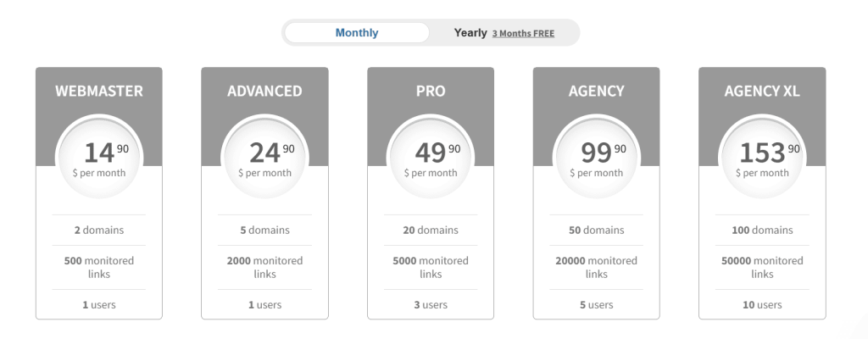868x339 pixels.
Task: Switch billing to Monthly
Action: [357, 33]
